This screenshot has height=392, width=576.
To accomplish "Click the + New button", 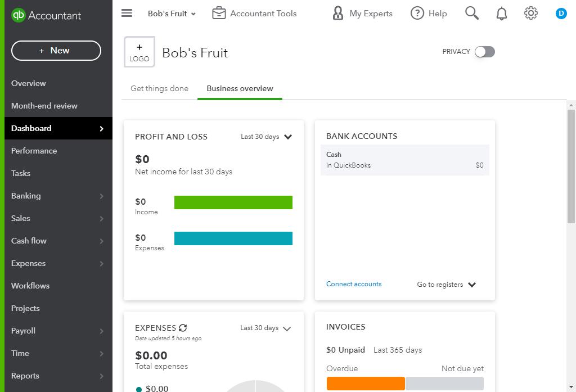I will (x=56, y=51).
